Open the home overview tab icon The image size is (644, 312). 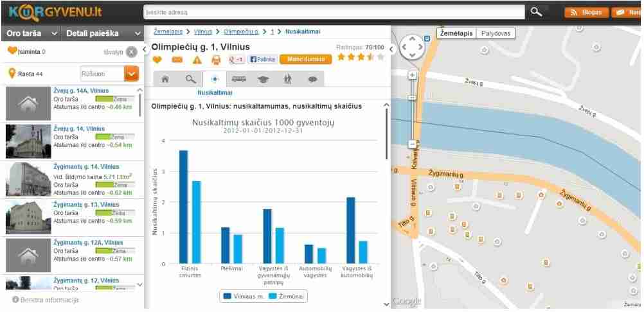click(165, 80)
